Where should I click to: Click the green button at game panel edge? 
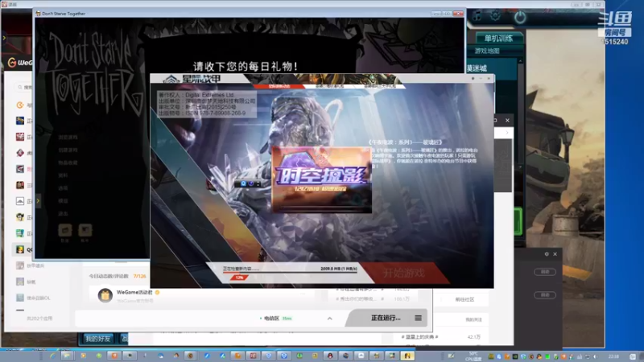pyautogui.click(x=518, y=221)
